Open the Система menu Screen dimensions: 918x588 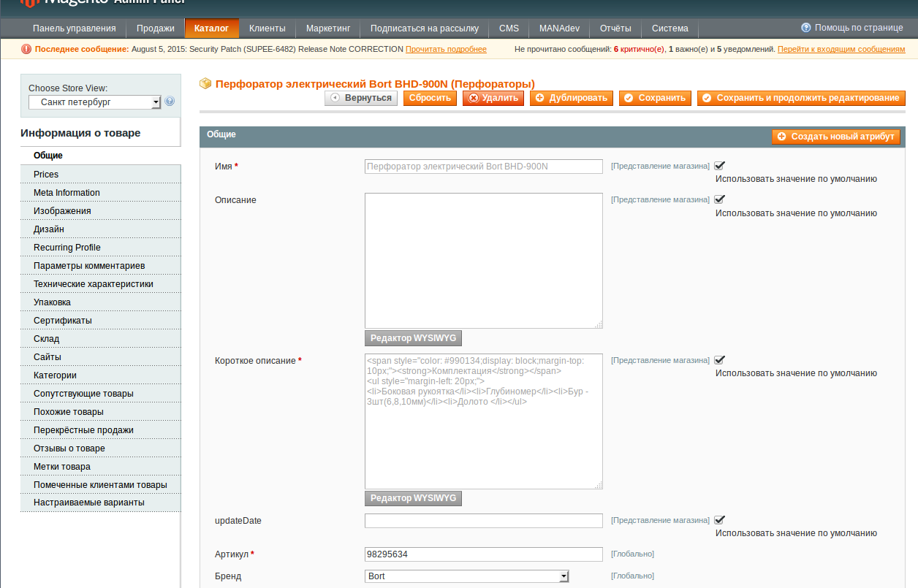(670, 28)
